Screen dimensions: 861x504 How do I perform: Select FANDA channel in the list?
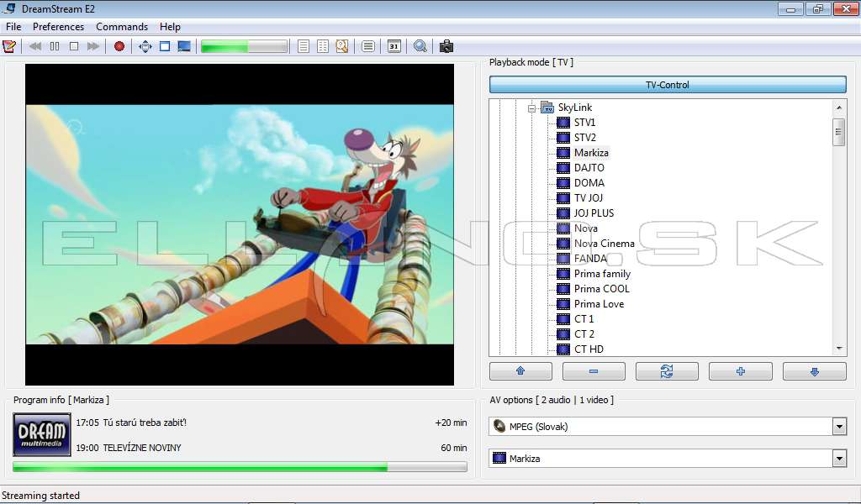pos(590,259)
